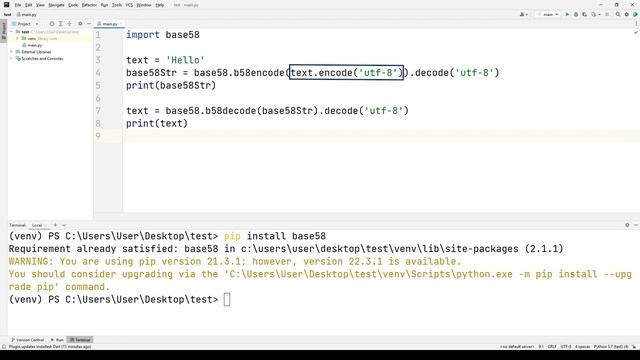Viewport: 640px width, 360px height.
Task: Toggle the Terminal tool window button
Action: pyautogui.click(x=80, y=340)
